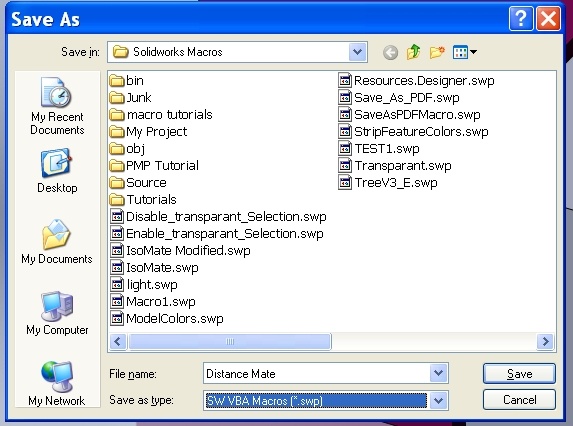Select the PMP Tutorial folder icon
Viewport: 573px width, 426px height.
click(117, 166)
